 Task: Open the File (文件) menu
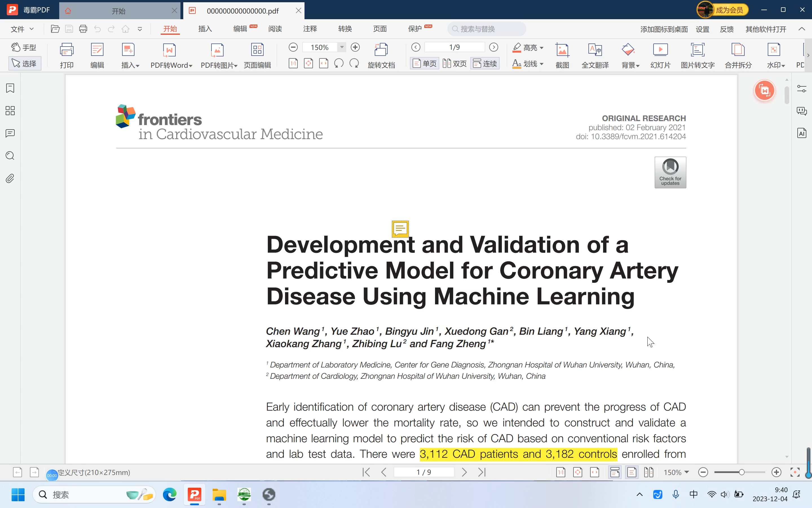pyautogui.click(x=22, y=29)
